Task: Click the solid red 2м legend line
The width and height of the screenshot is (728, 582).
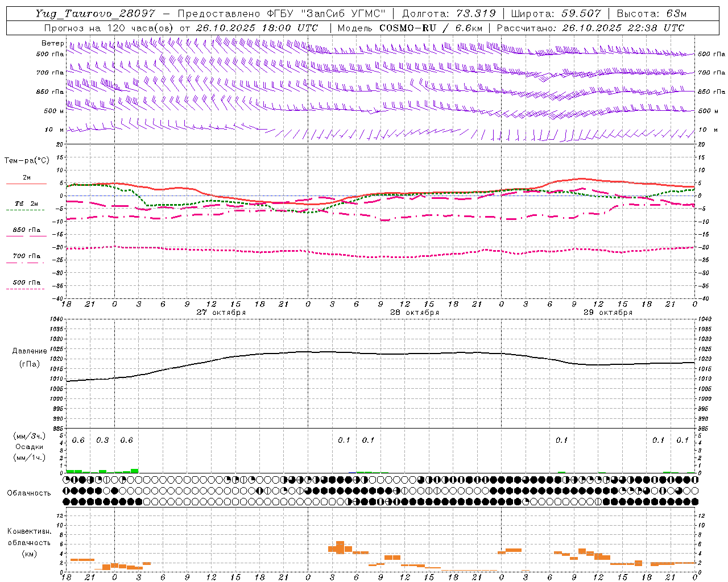Action: pyautogui.click(x=26, y=184)
